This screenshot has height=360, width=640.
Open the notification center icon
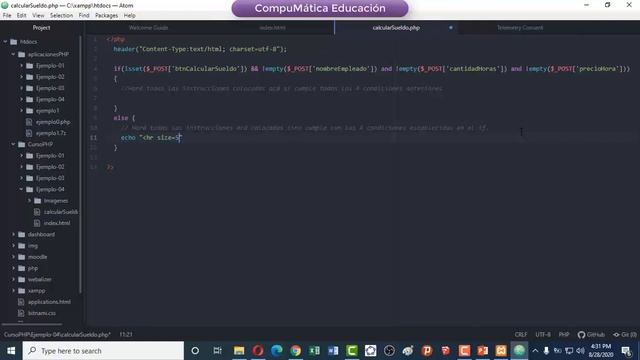[627, 351]
